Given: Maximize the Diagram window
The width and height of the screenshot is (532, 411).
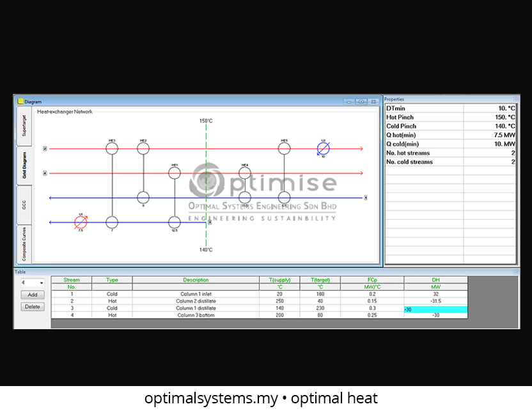Looking at the screenshot, I should [x=361, y=102].
